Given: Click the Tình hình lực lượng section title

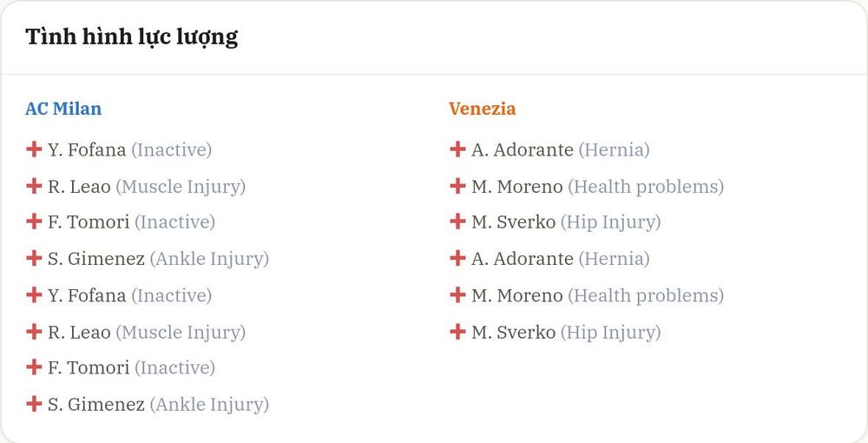Looking at the screenshot, I should coord(132,37).
